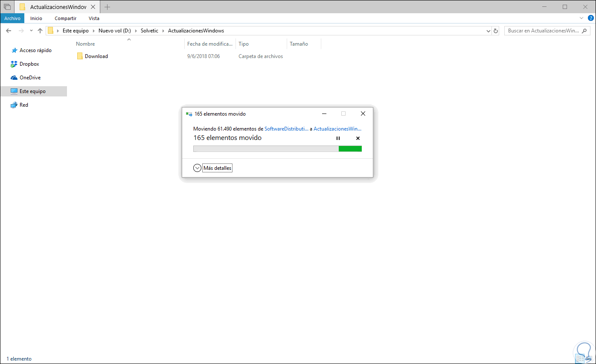Click the tab overview icon in title bar
596x364 pixels.
click(7, 7)
